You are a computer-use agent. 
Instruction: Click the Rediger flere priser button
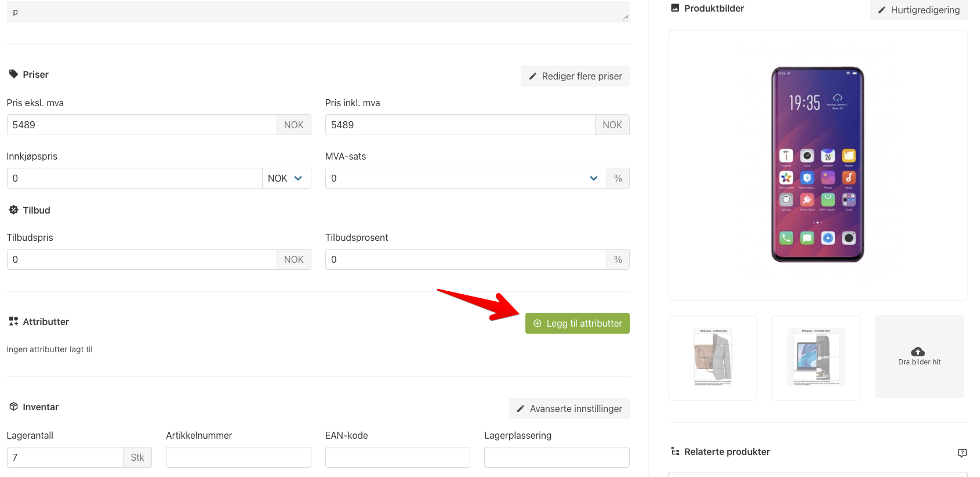coord(575,76)
